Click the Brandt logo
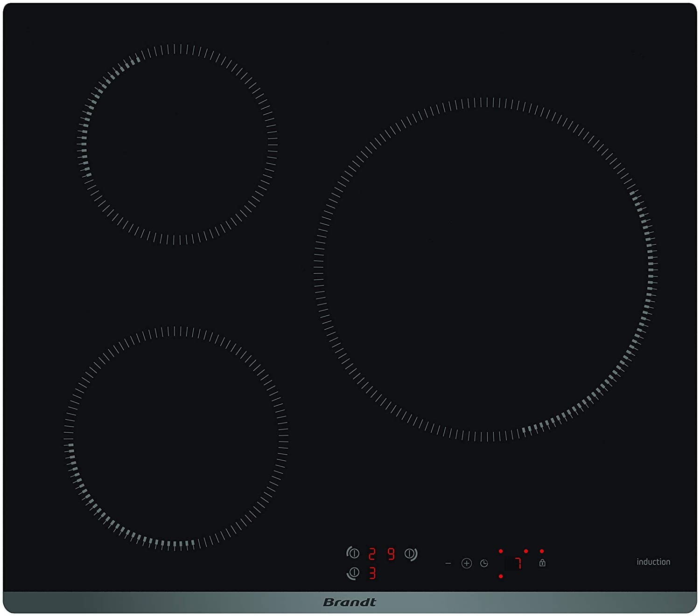The image size is (700, 616). coord(350,602)
